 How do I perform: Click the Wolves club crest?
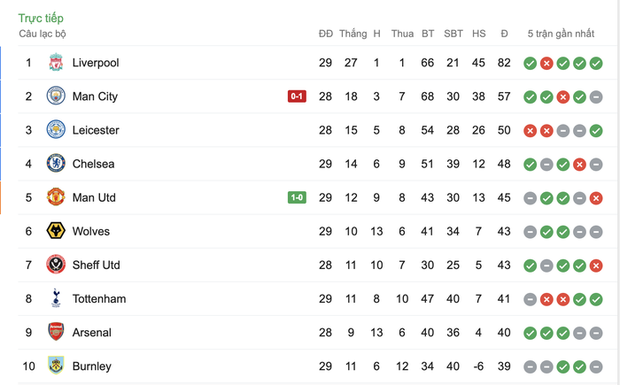tap(56, 231)
